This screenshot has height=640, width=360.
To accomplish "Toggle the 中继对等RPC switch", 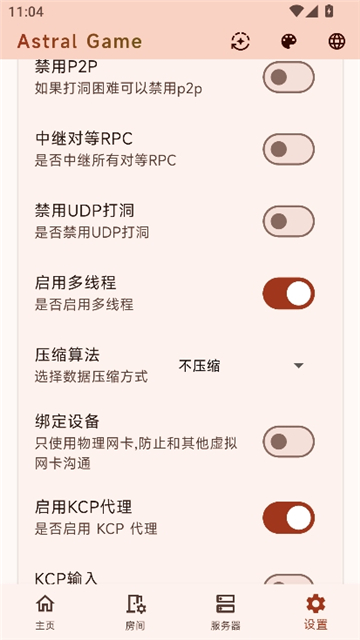I will click(x=289, y=149).
